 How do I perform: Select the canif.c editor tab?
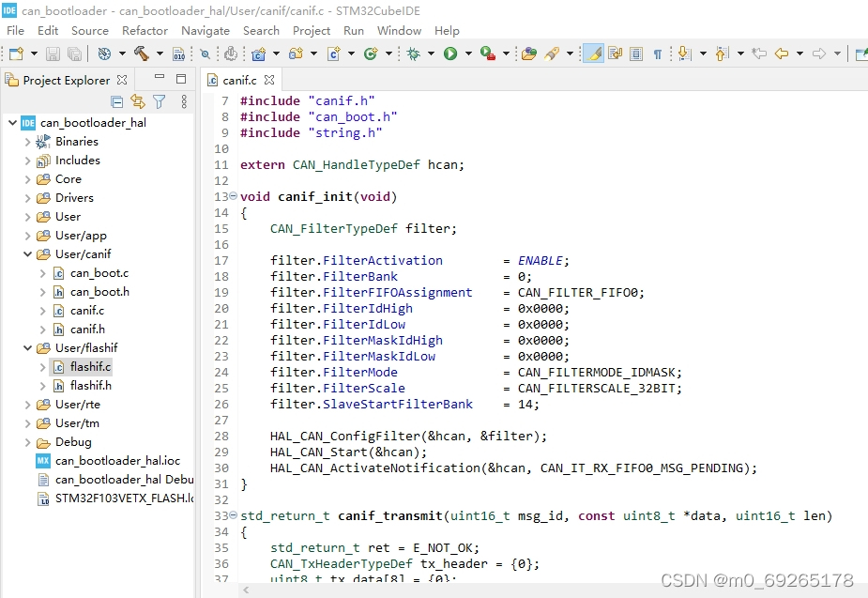(x=240, y=81)
